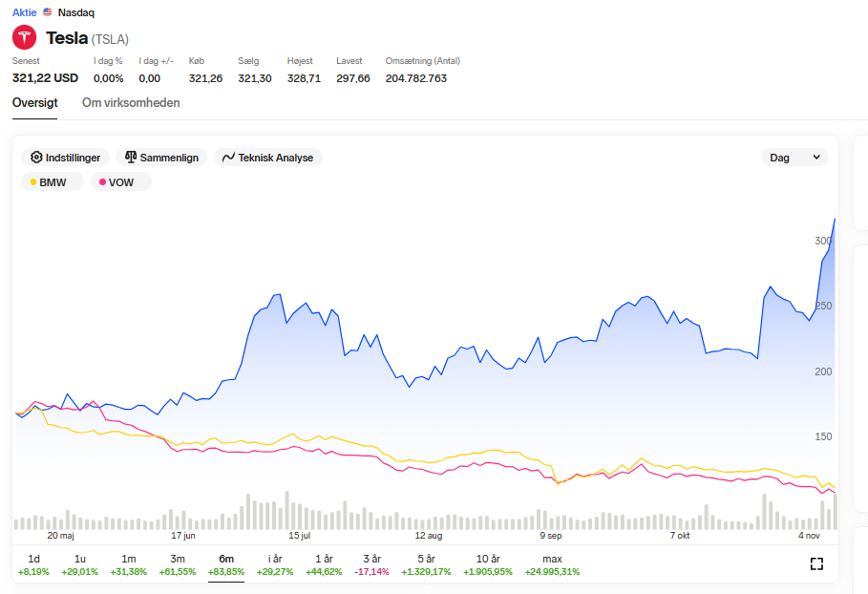Click the Nasdaq exchange label
This screenshot has height=594, width=868.
pyautogui.click(x=76, y=12)
